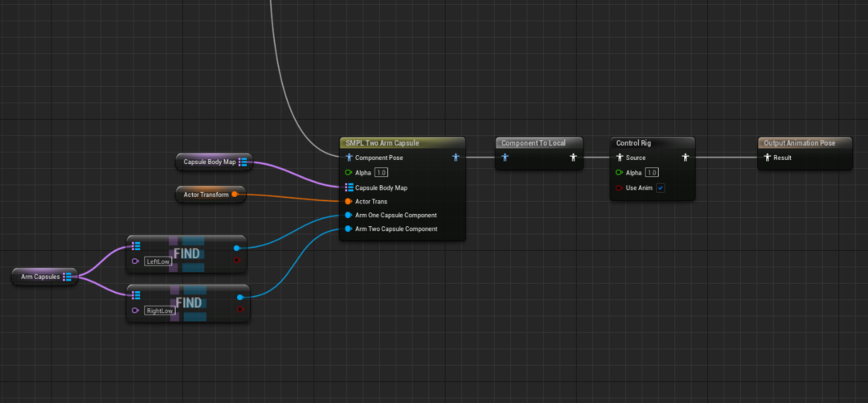Click Capsule Body Map variable output pin
This screenshot has height=403, width=868.
coord(243,162)
